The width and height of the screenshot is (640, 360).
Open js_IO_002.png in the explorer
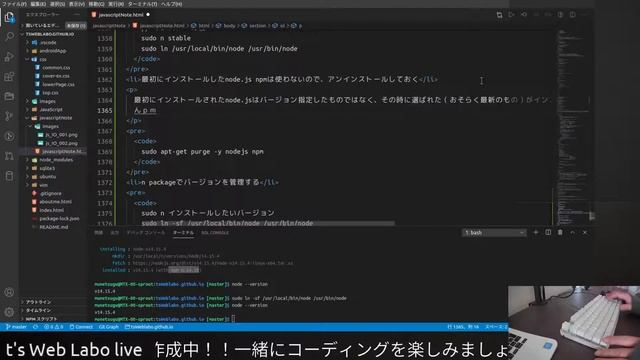pyautogui.click(x=61, y=143)
